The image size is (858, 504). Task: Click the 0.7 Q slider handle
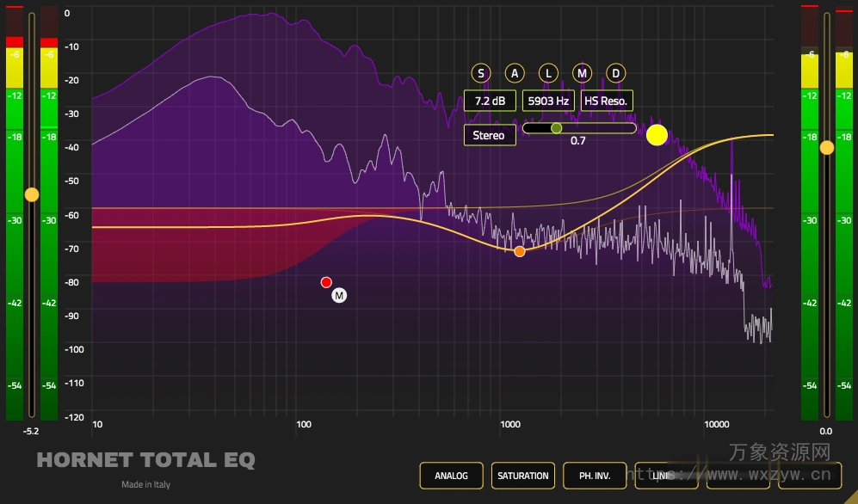click(556, 127)
